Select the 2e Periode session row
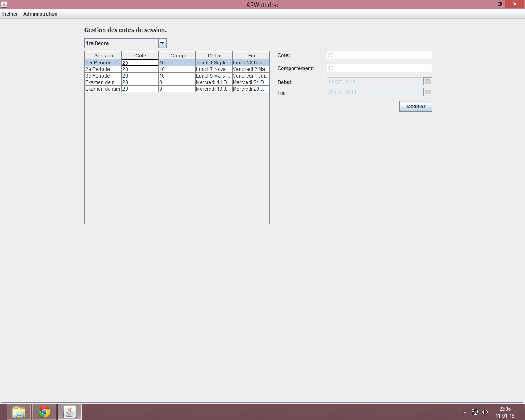 pyautogui.click(x=103, y=69)
